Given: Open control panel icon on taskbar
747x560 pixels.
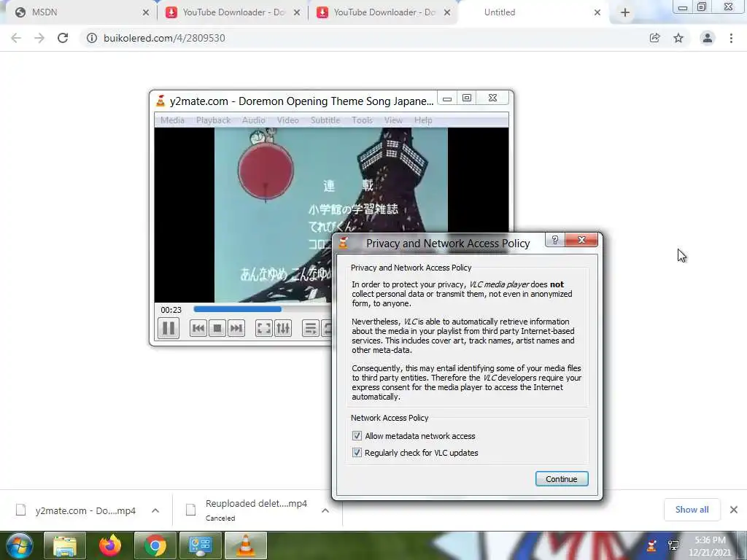Looking at the screenshot, I should 201,545.
